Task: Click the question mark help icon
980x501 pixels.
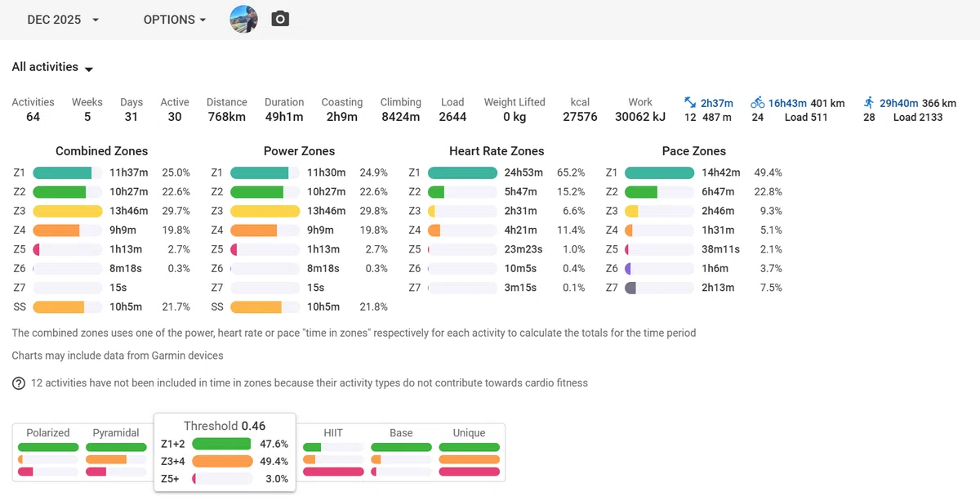Action: click(x=18, y=383)
